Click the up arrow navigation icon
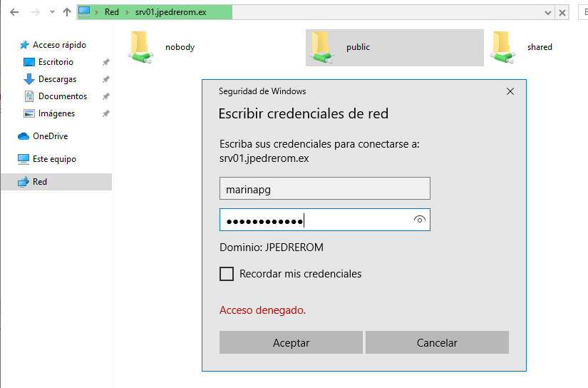The width and height of the screenshot is (588, 388). 66,13
